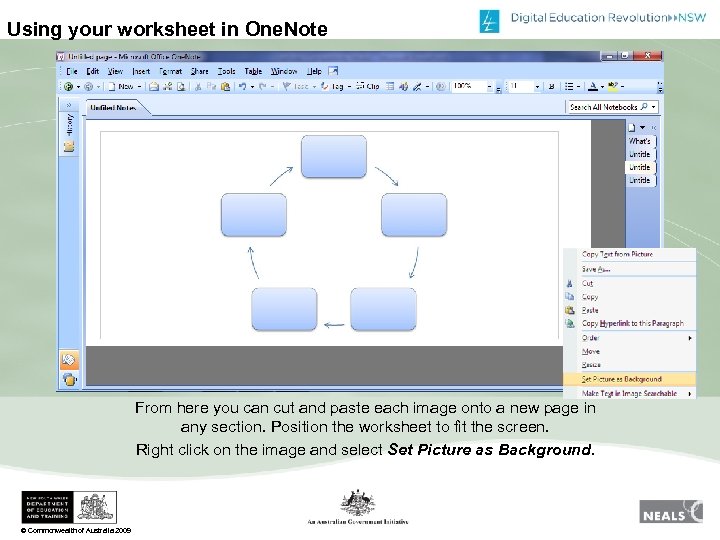
Task: Click the yellow highlighter icon
Action: (x=613, y=86)
